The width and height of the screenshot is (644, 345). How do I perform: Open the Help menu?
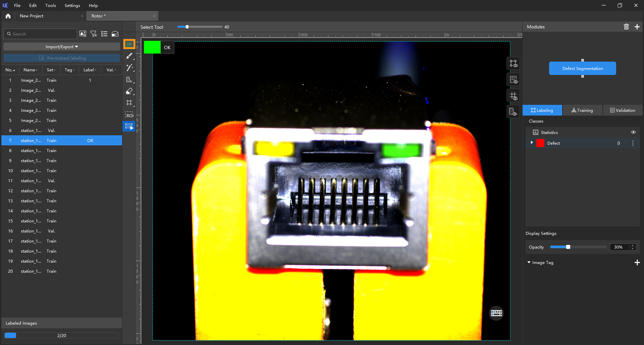point(93,6)
